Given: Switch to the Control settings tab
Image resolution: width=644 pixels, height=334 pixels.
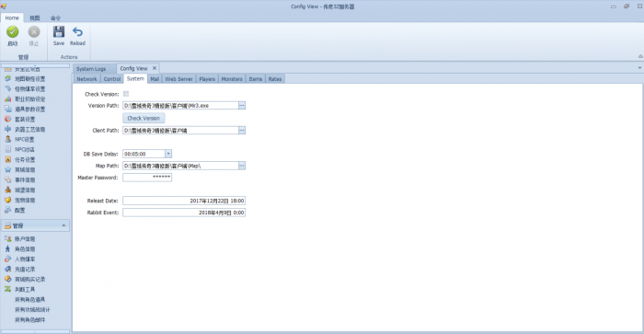Looking at the screenshot, I should [x=112, y=79].
